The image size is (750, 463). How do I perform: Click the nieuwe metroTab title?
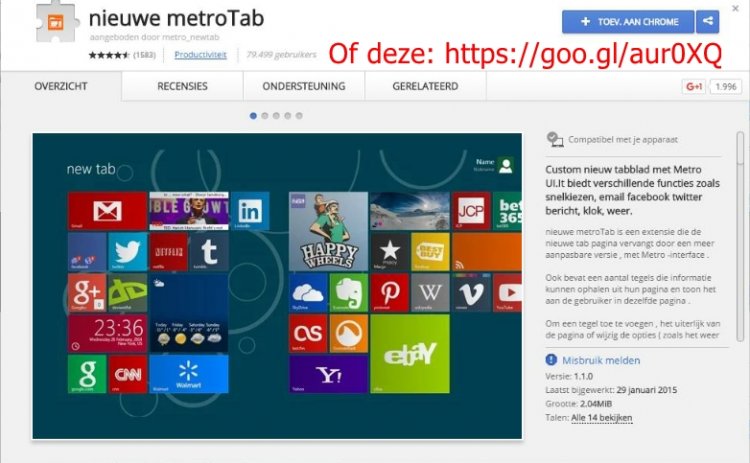[176, 18]
